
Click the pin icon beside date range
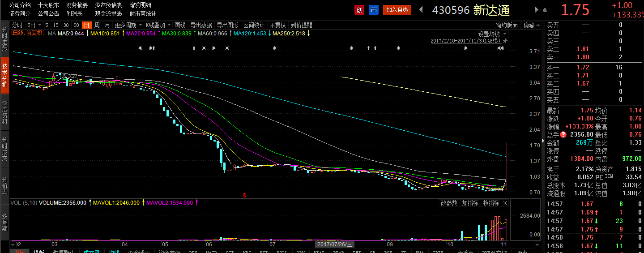point(506,41)
